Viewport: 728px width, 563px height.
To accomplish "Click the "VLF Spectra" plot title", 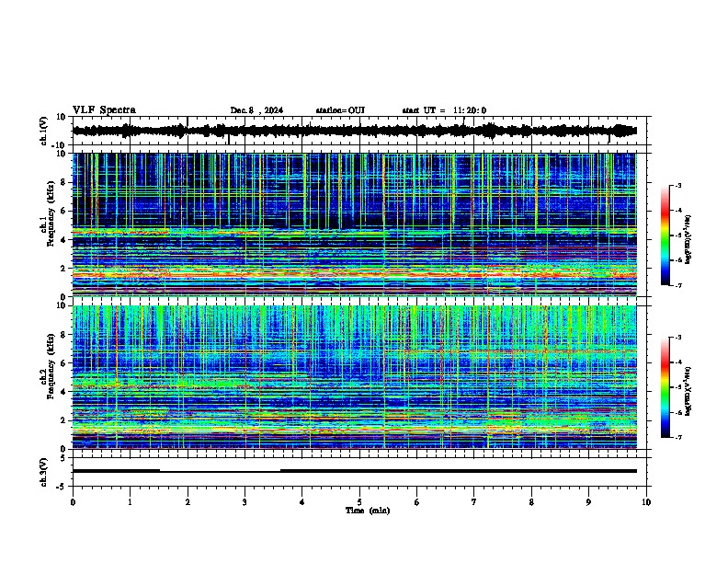I will (x=104, y=110).
